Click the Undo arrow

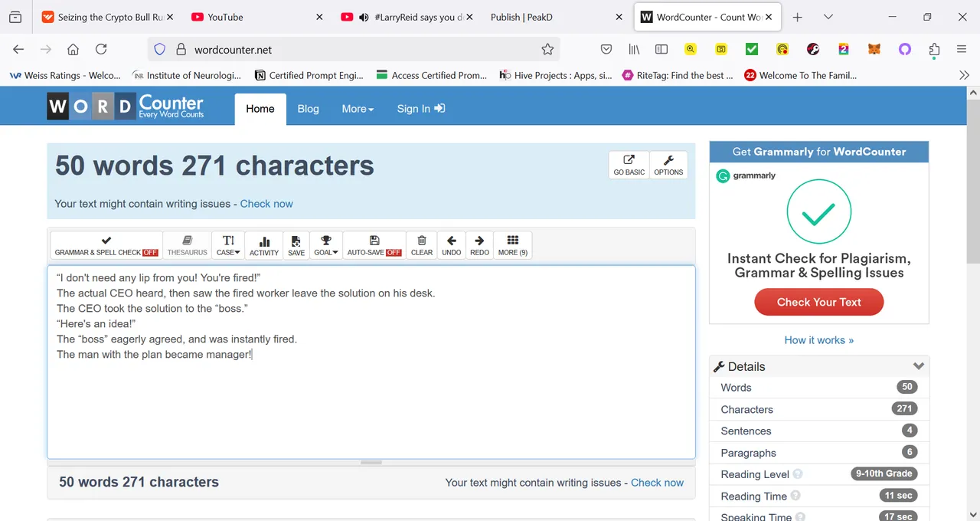452,245
